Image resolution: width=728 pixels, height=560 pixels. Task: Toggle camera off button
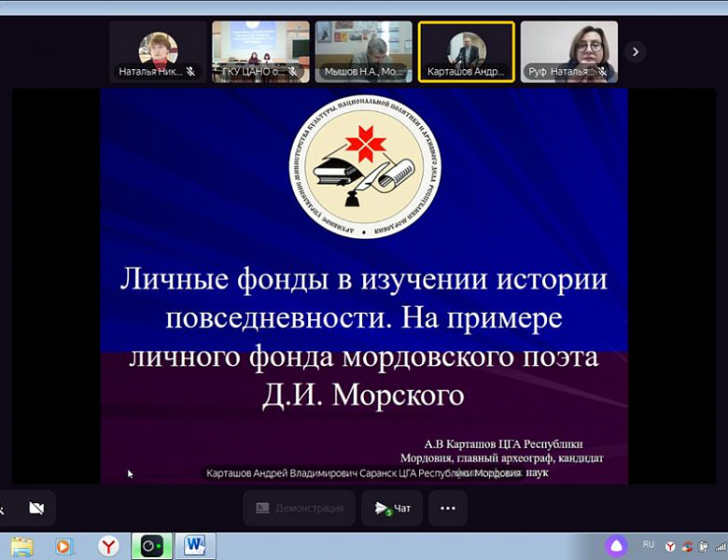(36, 508)
